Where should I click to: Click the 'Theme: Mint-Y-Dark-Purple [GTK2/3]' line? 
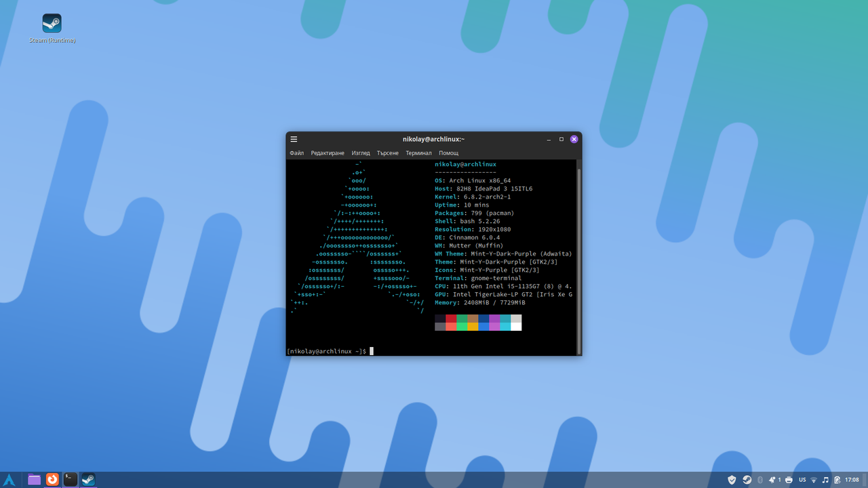tap(496, 262)
